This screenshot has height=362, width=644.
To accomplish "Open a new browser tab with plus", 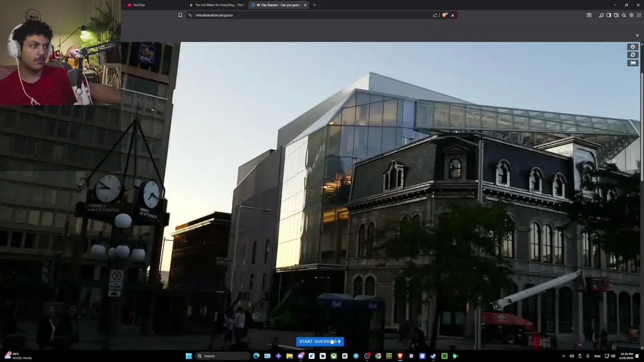I will point(314,5).
